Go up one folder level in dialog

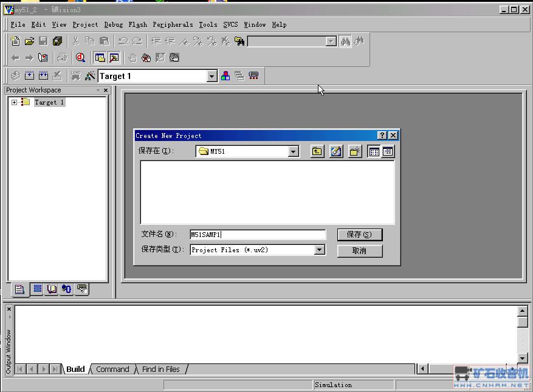click(x=317, y=151)
